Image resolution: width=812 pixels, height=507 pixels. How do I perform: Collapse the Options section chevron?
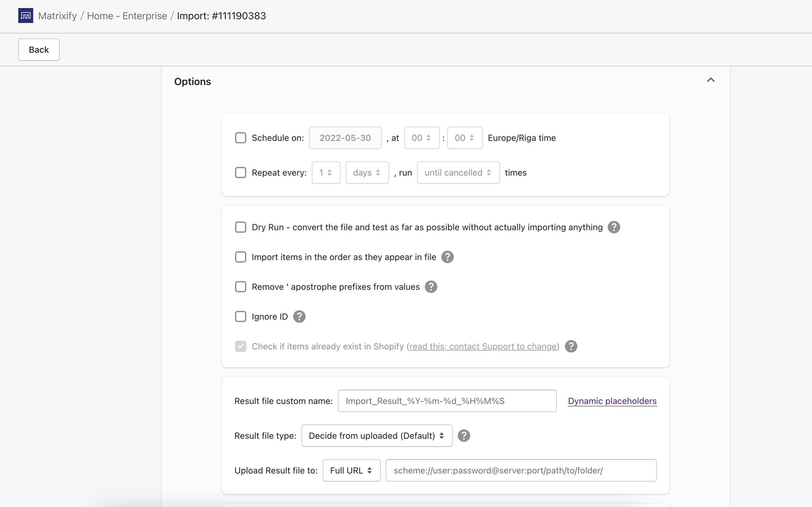point(710,80)
